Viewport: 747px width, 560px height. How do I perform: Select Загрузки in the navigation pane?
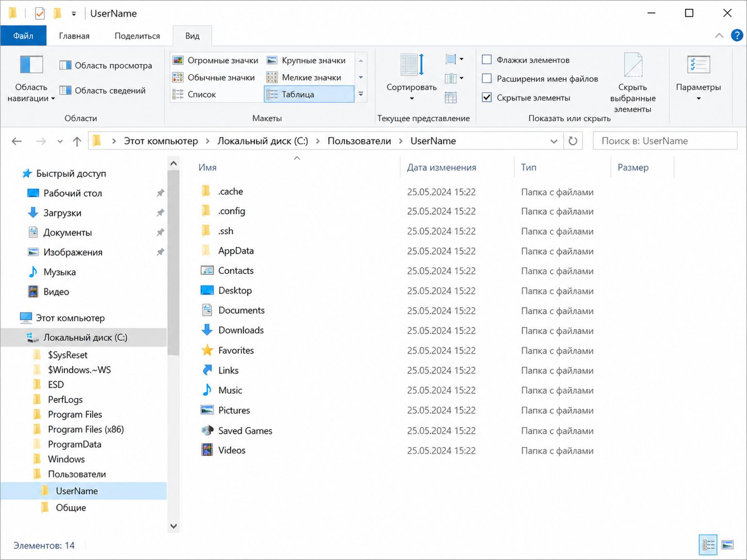point(62,213)
